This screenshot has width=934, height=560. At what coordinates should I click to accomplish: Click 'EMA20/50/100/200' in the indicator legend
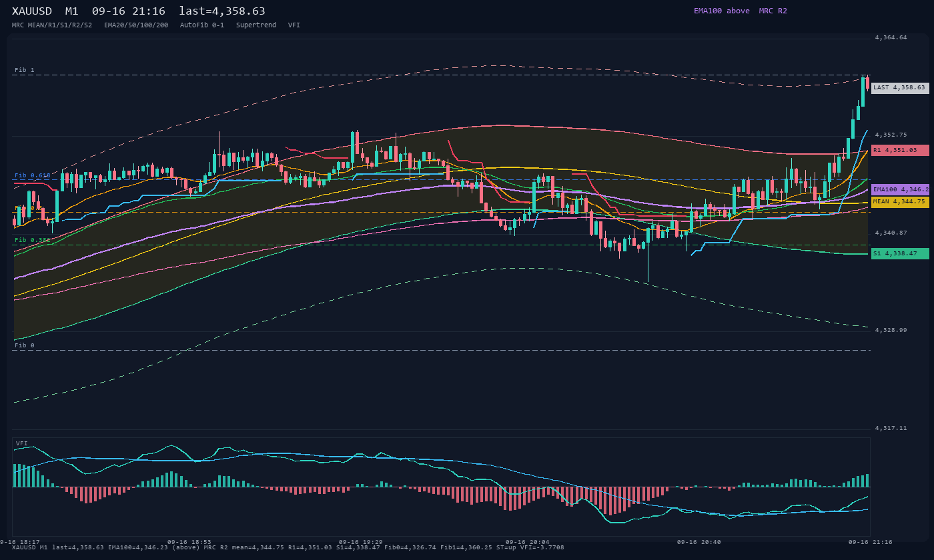tap(136, 25)
